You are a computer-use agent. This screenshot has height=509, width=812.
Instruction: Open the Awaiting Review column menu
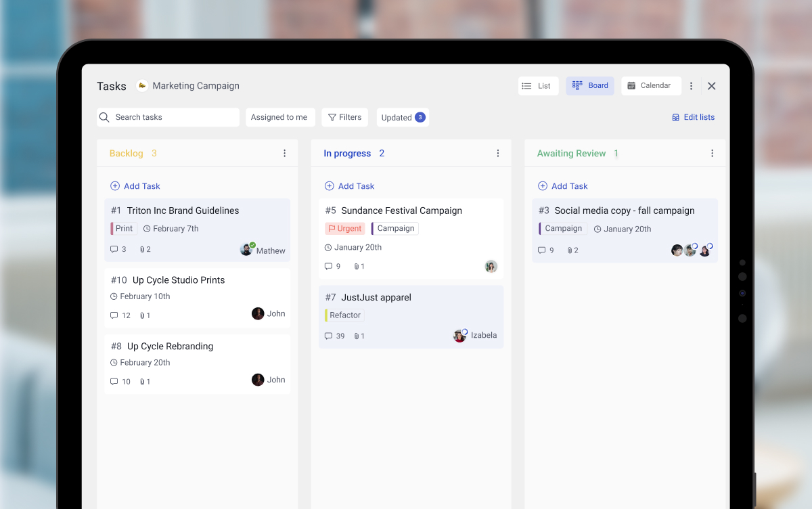click(x=712, y=153)
